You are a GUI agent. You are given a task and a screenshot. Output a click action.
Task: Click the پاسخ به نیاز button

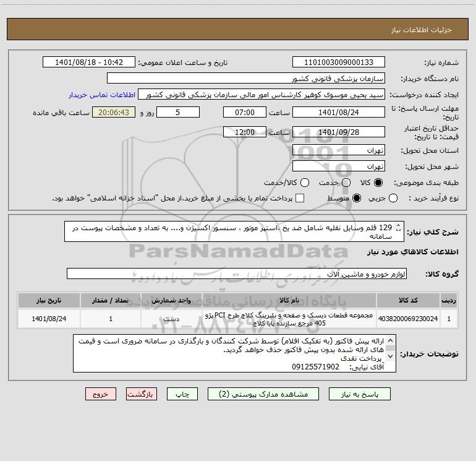tap(359, 394)
